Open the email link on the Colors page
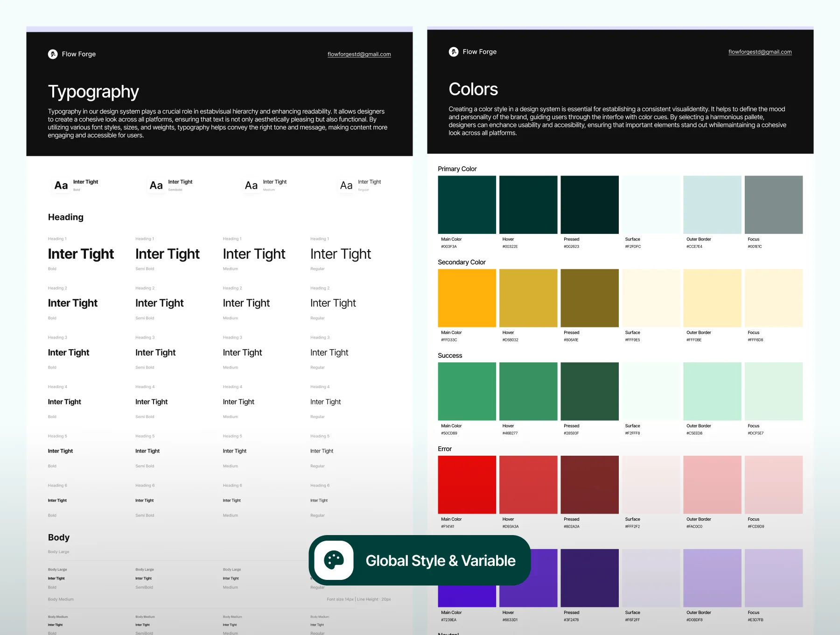 tap(760, 52)
